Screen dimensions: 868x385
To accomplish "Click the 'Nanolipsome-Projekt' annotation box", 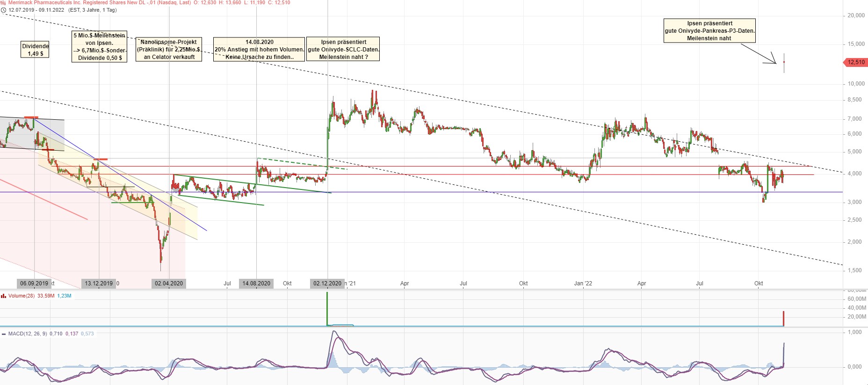I will 169,50.
